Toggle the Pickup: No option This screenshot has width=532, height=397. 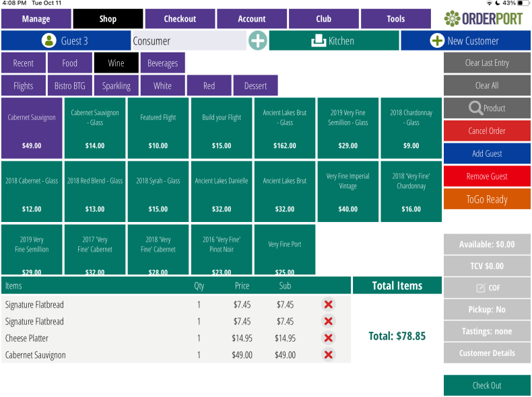click(487, 310)
